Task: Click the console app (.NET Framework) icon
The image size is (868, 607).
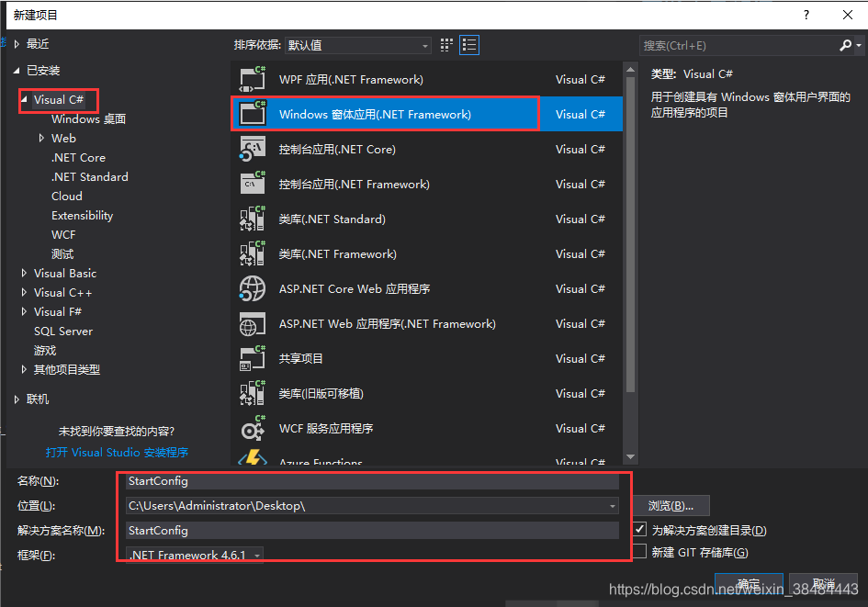Action: pos(253,184)
